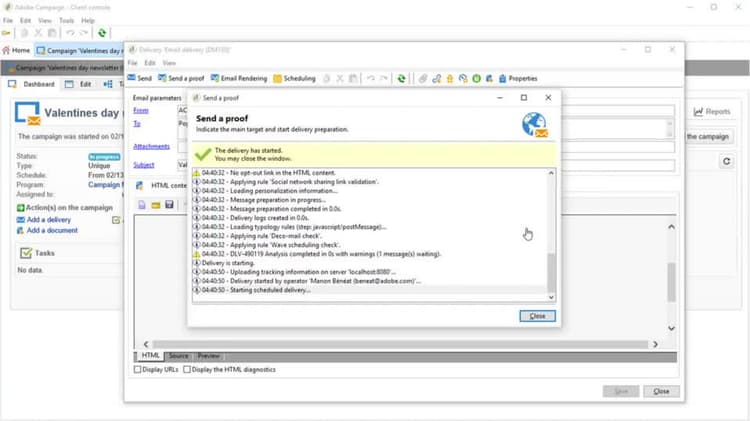Click the To link in email parameters
Image resolution: width=750 pixels, height=421 pixels.
click(x=137, y=124)
